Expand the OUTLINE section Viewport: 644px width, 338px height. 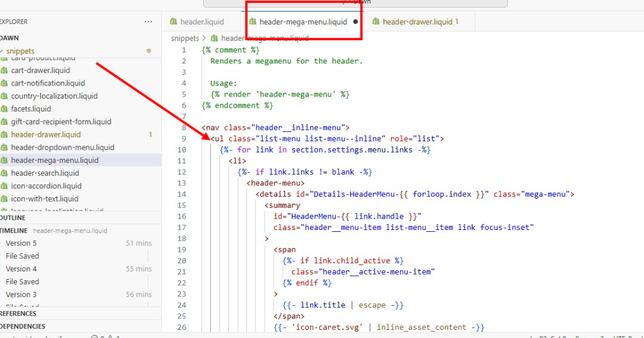tap(13, 218)
